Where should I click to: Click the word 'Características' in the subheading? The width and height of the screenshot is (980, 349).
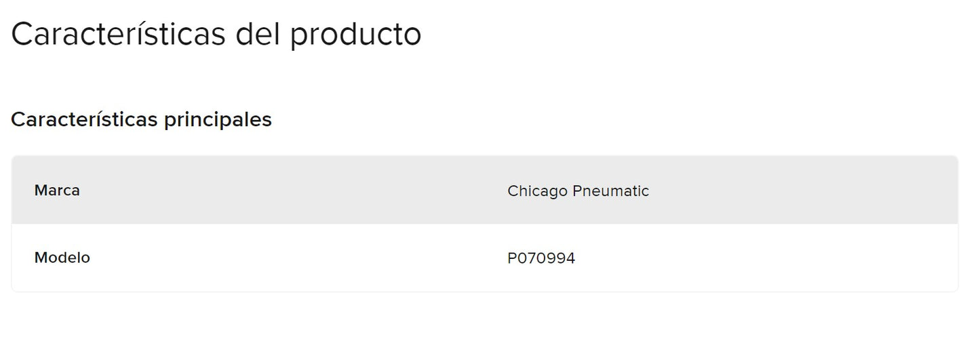85,120
